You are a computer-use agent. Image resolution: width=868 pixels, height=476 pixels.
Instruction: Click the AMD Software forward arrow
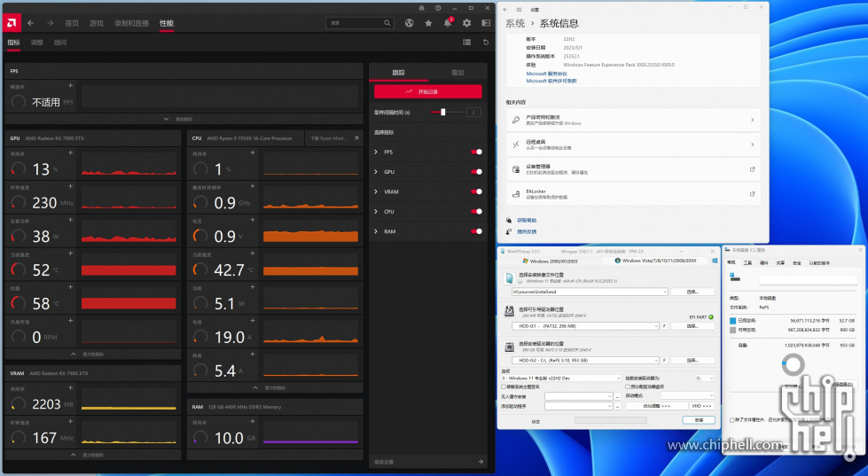tap(51, 23)
